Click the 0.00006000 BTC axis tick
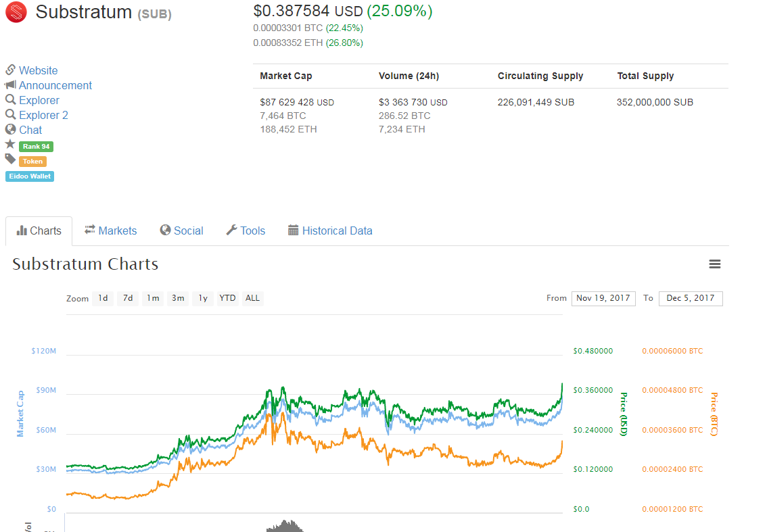This screenshot has height=532, width=767. click(x=672, y=351)
